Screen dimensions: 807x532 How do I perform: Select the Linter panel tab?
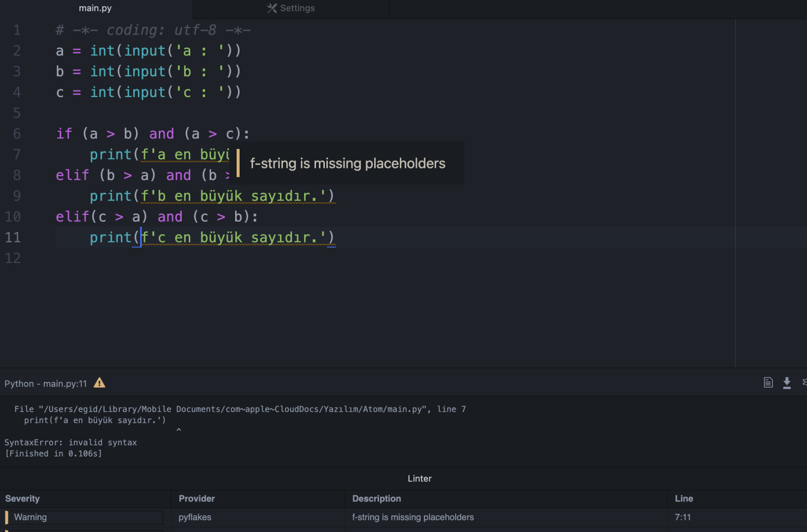click(419, 478)
